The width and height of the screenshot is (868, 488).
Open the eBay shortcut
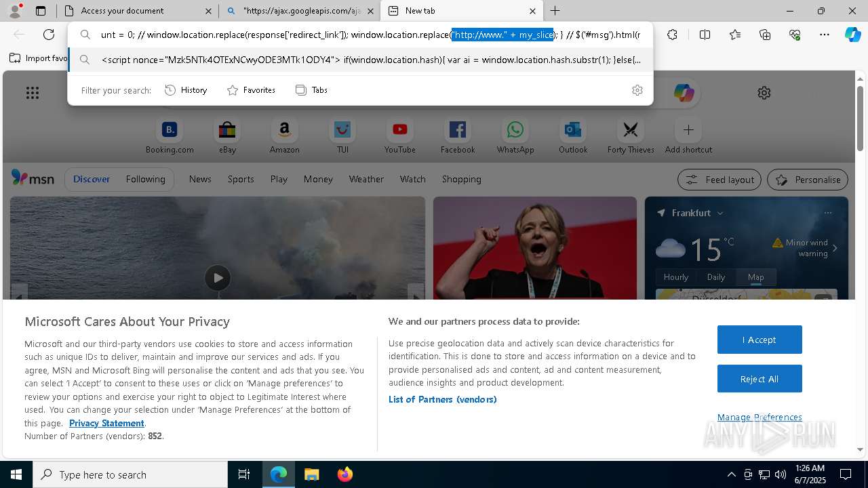point(227,136)
